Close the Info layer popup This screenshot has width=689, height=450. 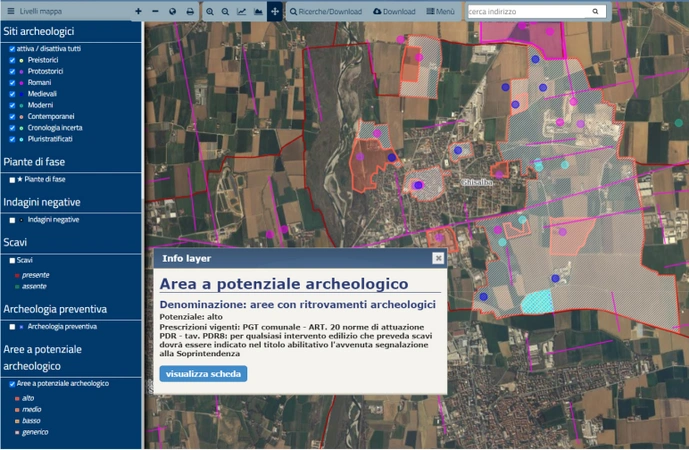point(438,258)
